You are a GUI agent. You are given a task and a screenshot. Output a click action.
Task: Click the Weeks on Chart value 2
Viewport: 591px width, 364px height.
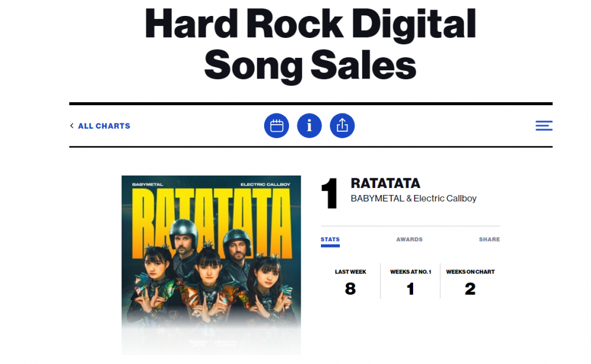click(470, 289)
